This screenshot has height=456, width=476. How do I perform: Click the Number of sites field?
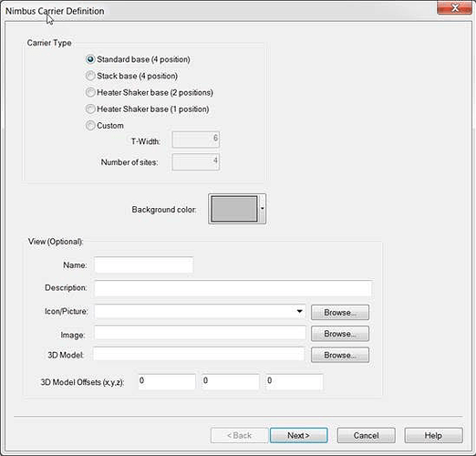(x=196, y=161)
